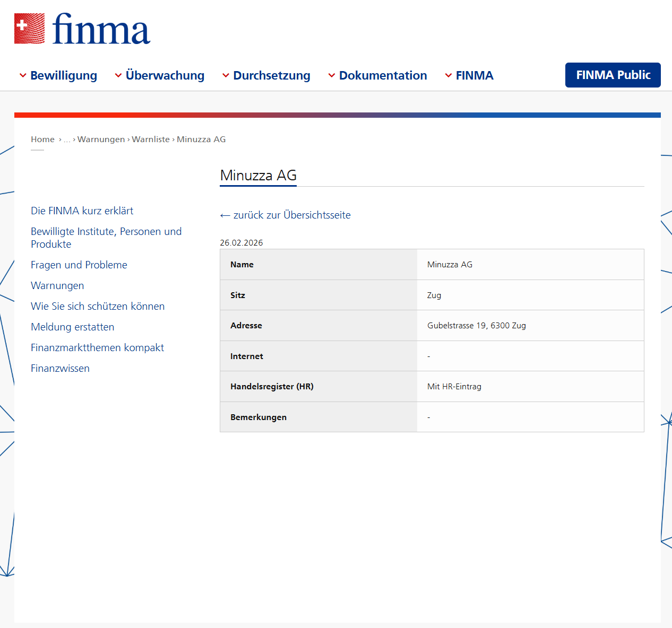The width and height of the screenshot is (672, 628).
Task: Expand the Bewilligung chevron menu
Action: [x=58, y=75]
